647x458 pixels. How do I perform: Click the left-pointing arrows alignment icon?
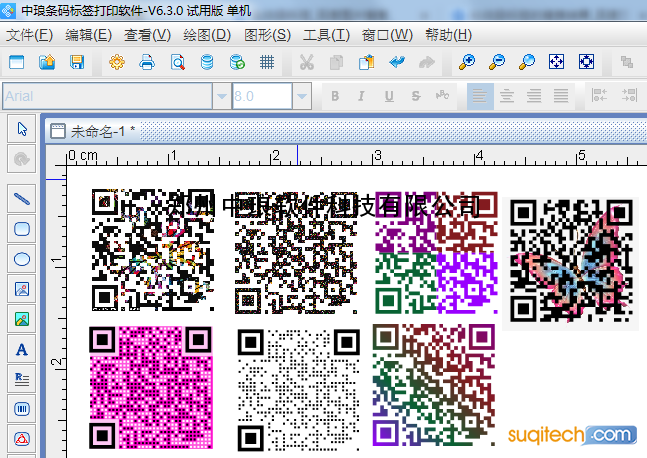click(x=599, y=95)
